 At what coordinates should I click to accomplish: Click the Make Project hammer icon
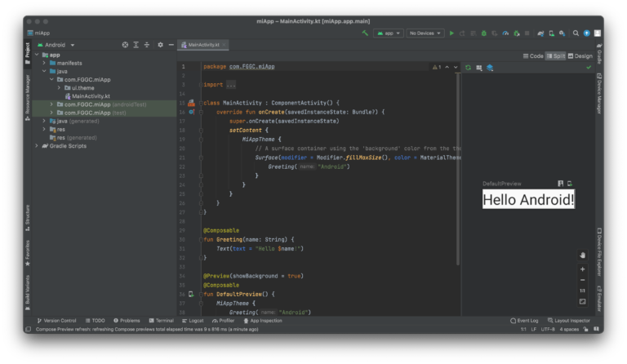pos(365,33)
